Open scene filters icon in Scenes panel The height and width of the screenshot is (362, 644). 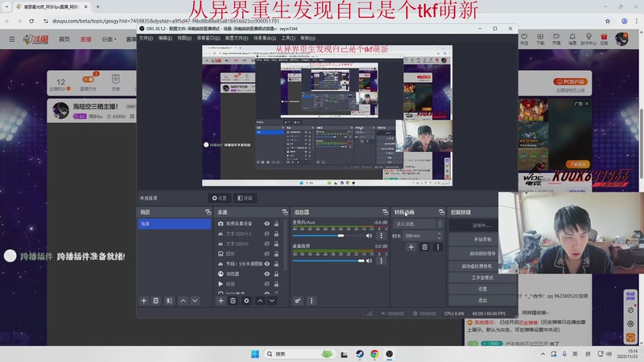pyautogui.click(x=169, y=301)
